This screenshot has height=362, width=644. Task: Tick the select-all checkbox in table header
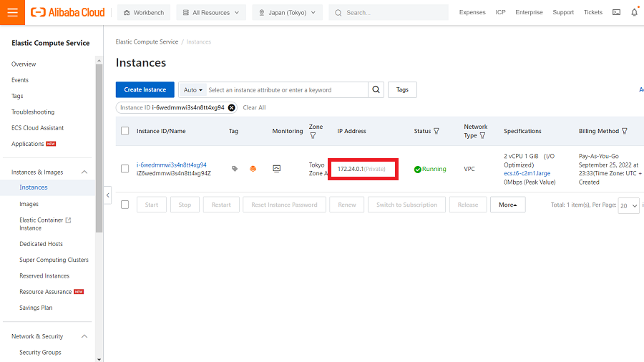[x=125, y=131]
